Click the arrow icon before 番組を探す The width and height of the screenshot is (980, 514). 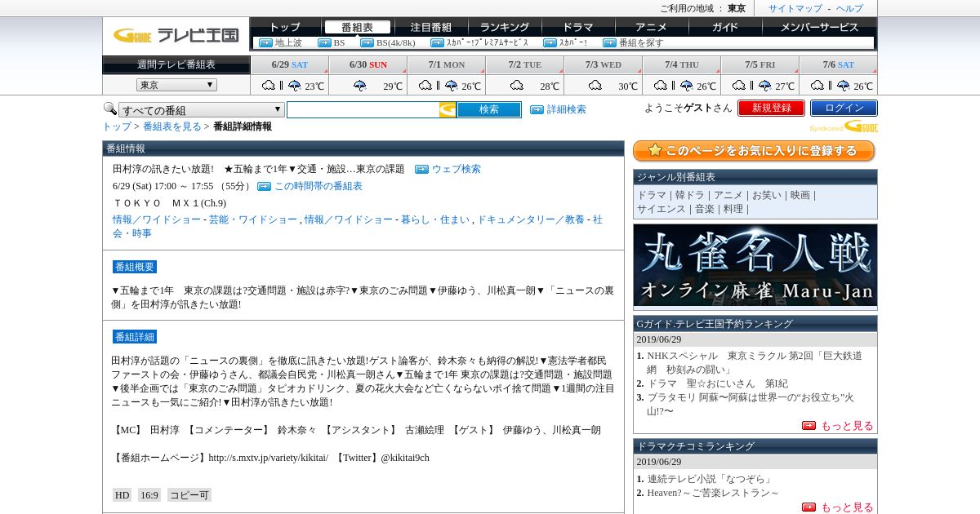[609, 43]
